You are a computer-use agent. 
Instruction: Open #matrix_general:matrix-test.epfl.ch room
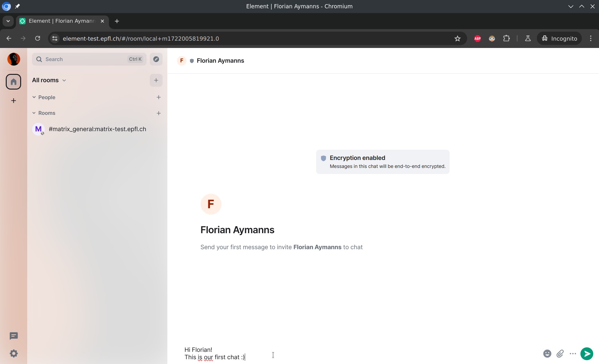97,129
